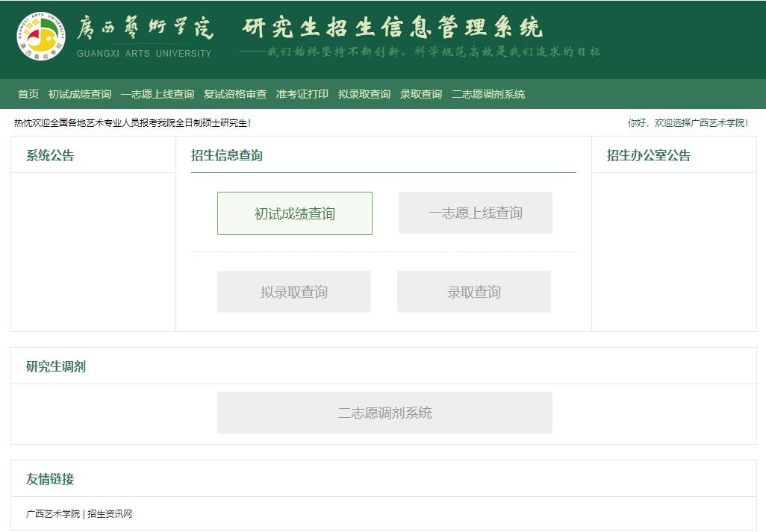Click the 研究生招生信息管理系统 banner title
This screenshot has height=532, width=766.
(393, 28)
